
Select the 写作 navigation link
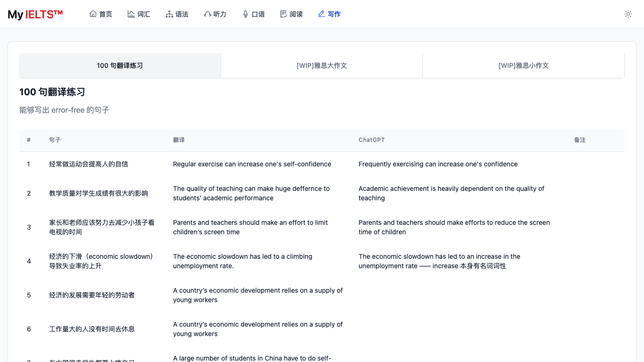pos(330,14)
